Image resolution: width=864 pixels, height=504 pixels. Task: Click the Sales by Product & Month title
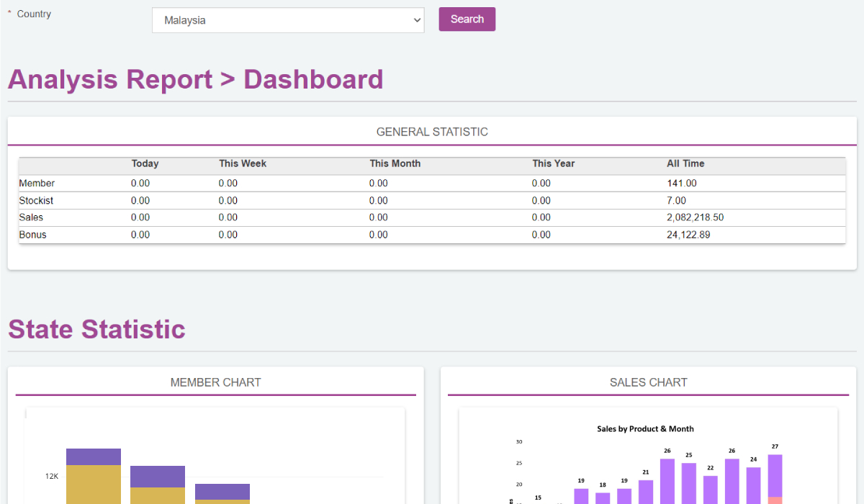click(645, 428)
